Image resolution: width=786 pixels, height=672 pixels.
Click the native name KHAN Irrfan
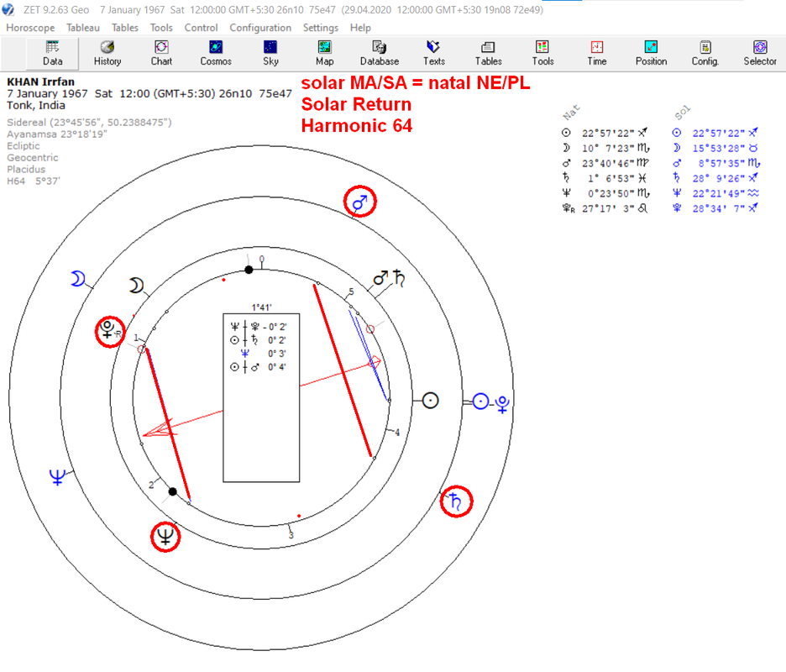point(40,81)
